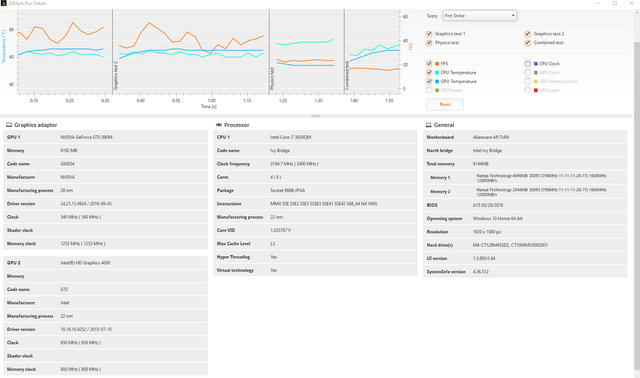Open the Tests dropdown showing Fire Strike
This screenshot has width=640, height=378.
click(x=480, y=16)
